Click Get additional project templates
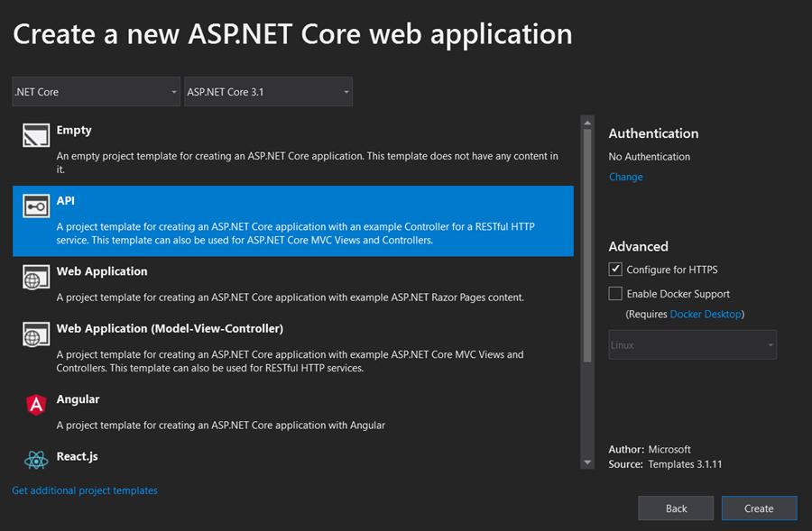This screenshot has width=812, height=531. [84, 490]
